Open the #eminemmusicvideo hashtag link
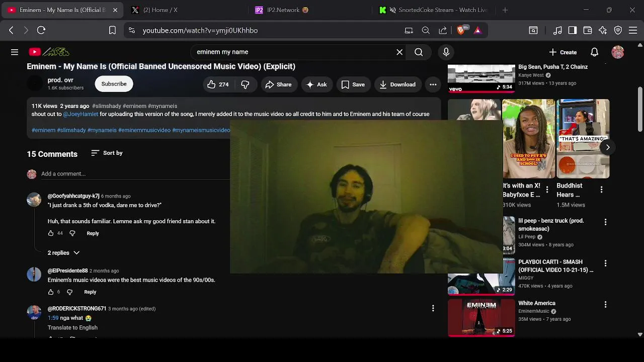Screen dimensions: 644x362 click(x=144, y=130)
